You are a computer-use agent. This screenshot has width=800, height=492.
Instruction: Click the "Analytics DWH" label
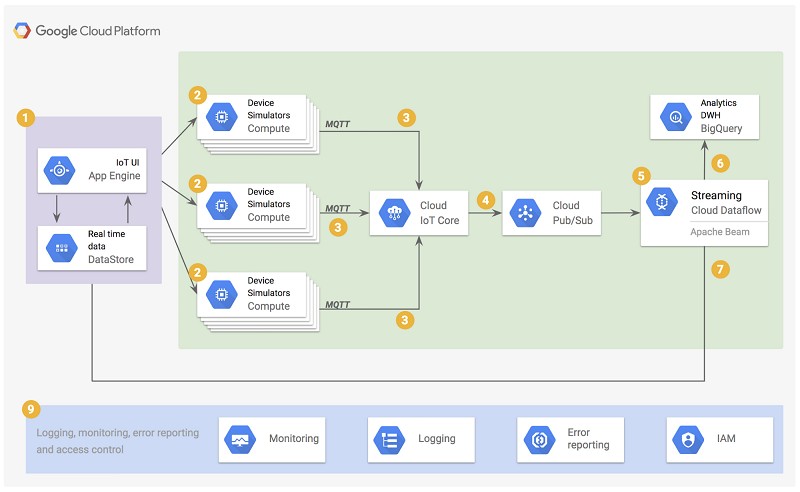coord(718,109)
